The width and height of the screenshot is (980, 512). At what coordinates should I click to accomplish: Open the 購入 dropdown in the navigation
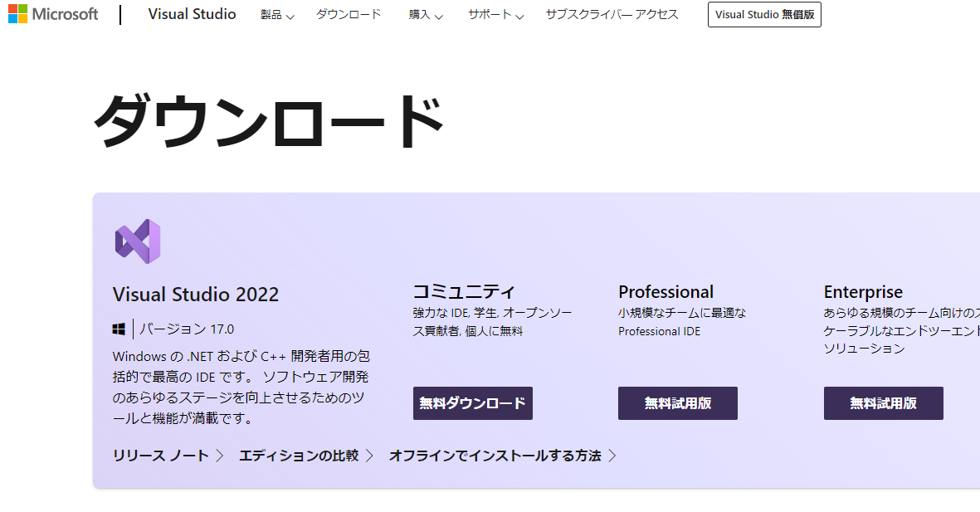click(x=426, y=15)
